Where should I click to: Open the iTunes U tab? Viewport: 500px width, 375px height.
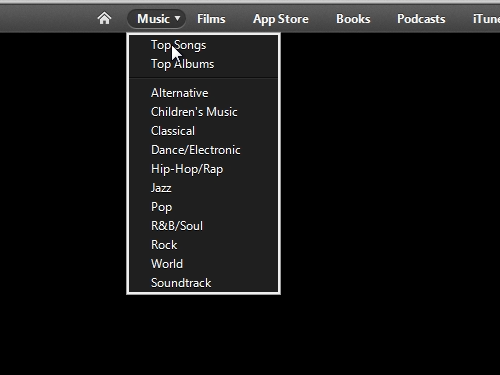pos(486,19)
